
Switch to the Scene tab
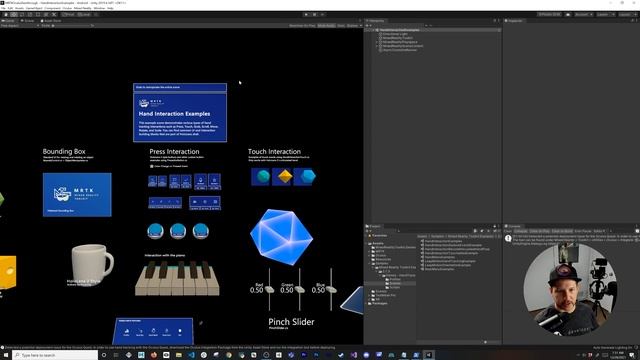tap(28, 20)
